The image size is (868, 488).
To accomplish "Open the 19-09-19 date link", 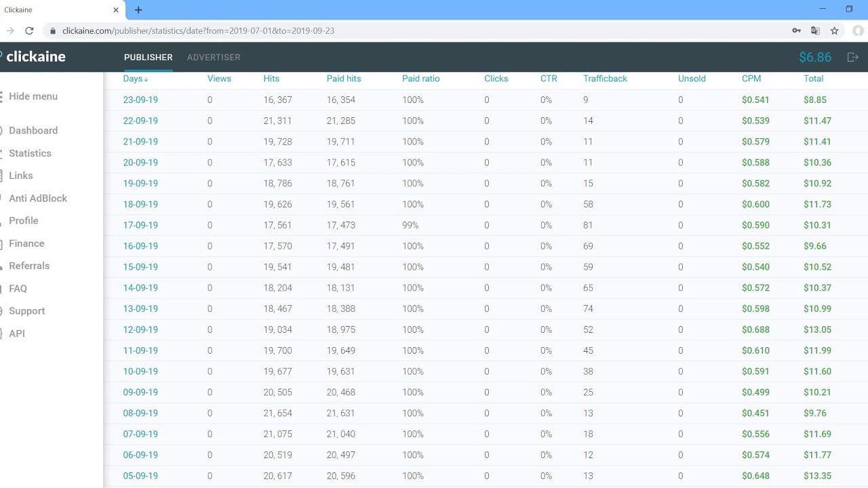I will coord(140,184).
